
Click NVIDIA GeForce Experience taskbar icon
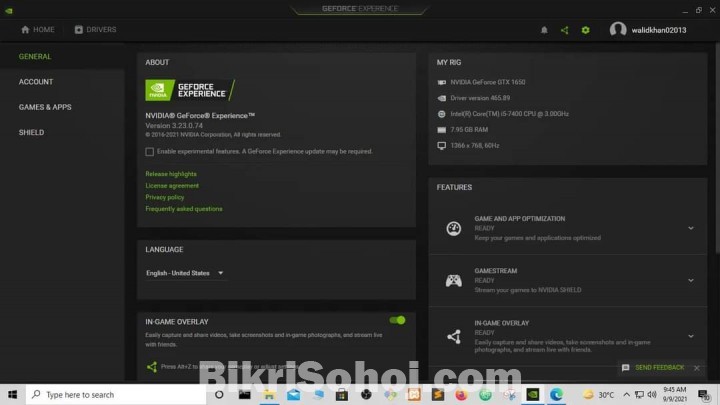coord(533,394)
